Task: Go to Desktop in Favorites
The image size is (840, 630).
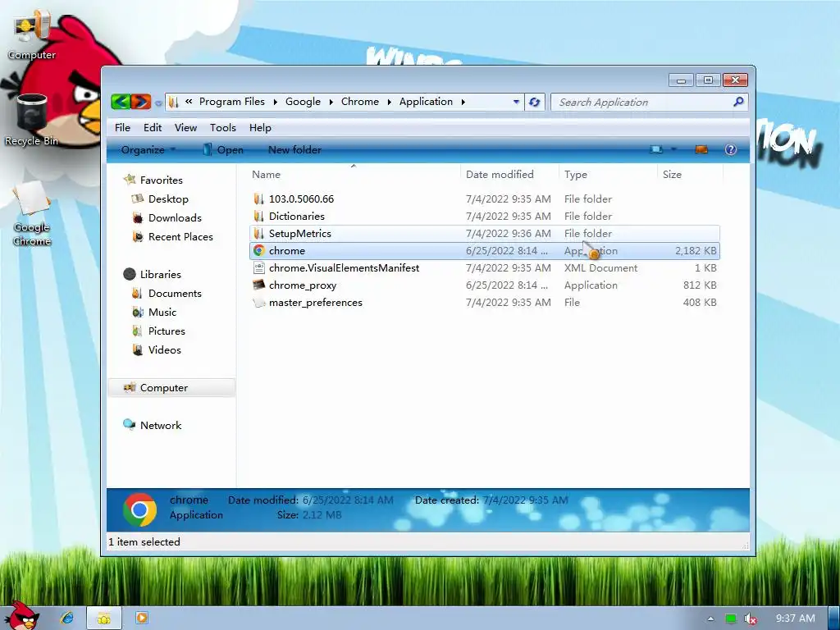Action: [x=160, y=199]
